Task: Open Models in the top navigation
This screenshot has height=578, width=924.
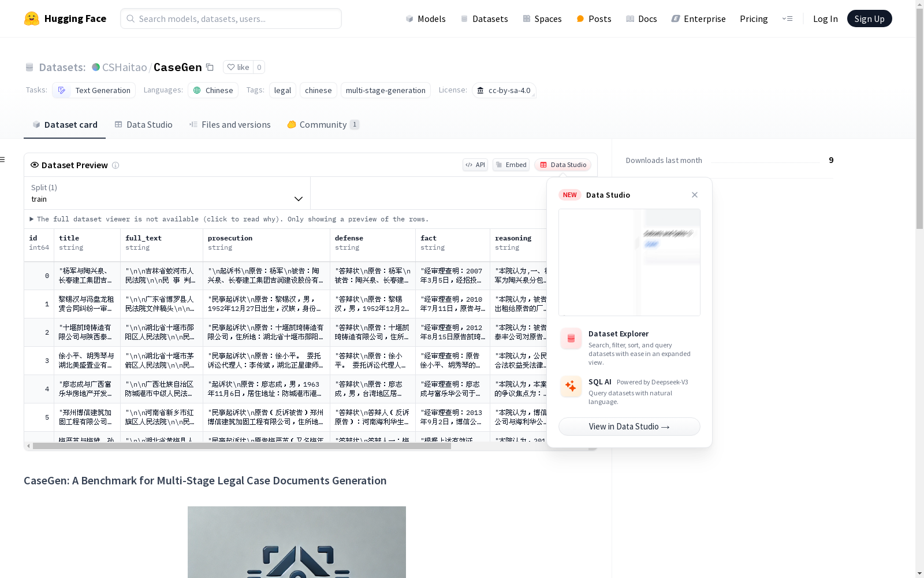Action: [x=426, y=18]
